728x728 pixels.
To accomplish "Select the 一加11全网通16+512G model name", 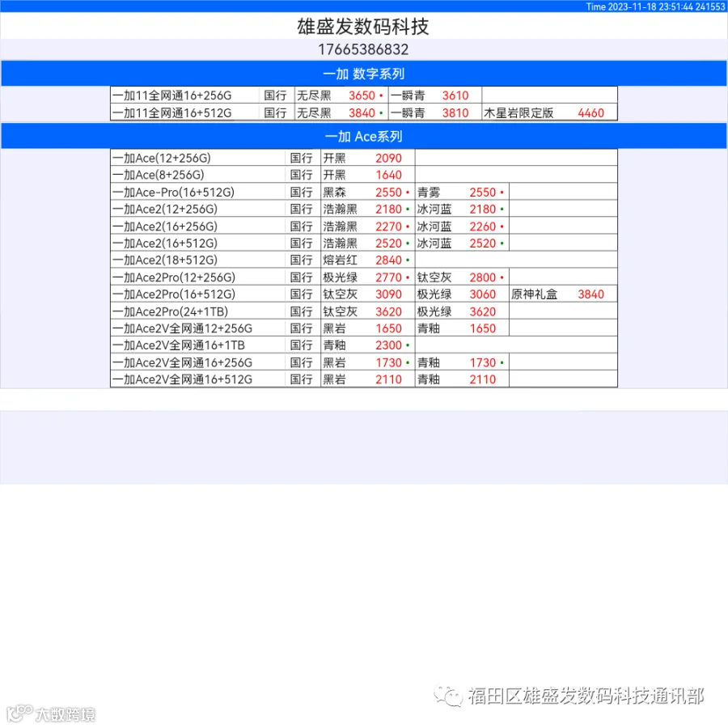I will click(x=172, y=112).
